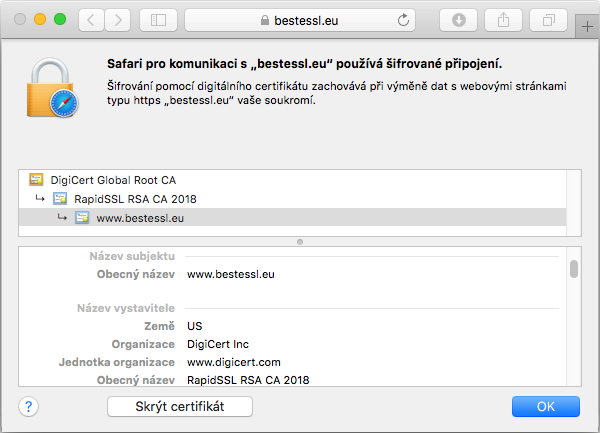The height and width of the screenshot is (433, 600).
Task: Click the Název subjektu section heading
Action: [132, 256]
